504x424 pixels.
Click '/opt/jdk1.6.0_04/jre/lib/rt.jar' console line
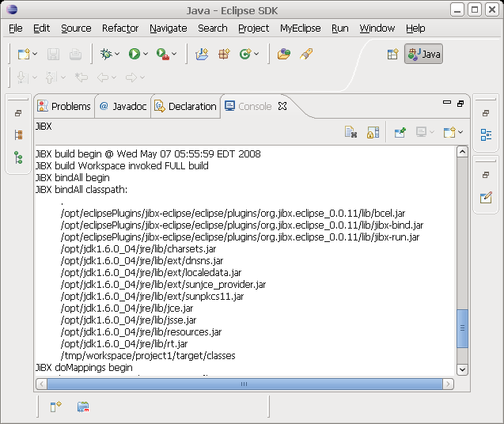pos(124,344)
